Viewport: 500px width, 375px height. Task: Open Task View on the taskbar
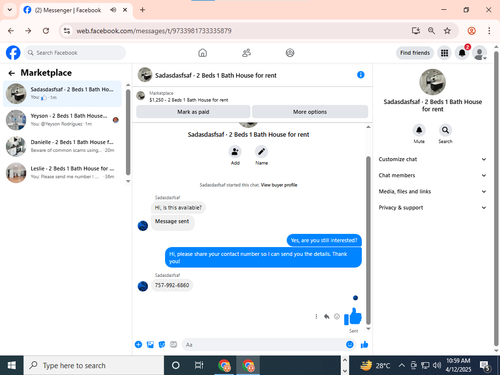[199, 365]
